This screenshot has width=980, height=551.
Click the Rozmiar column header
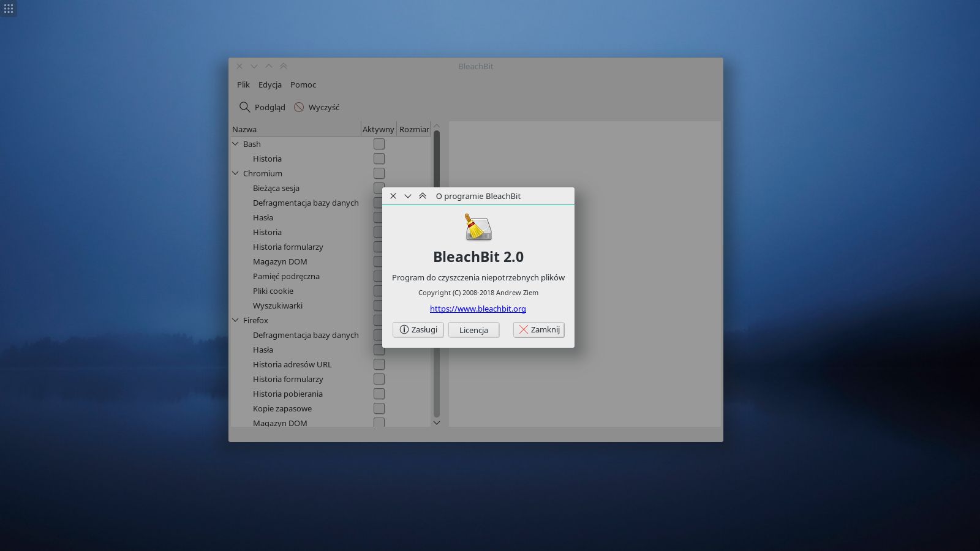click(414, 129)
